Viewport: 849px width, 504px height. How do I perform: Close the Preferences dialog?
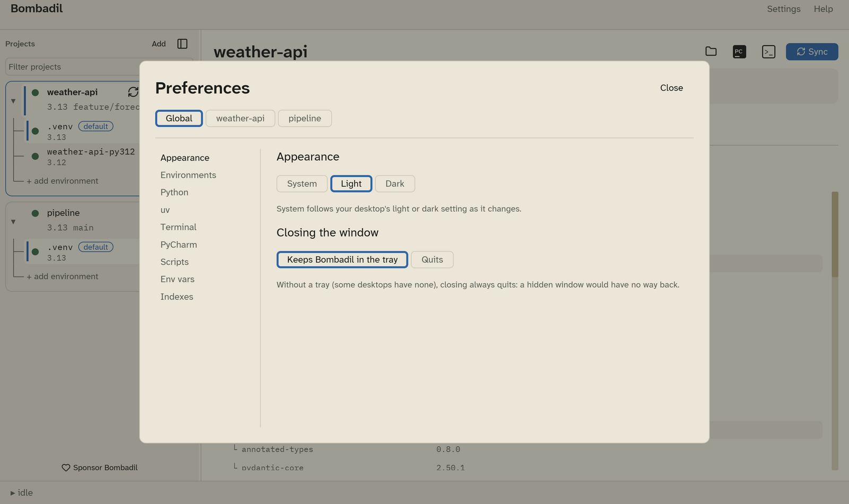pyautogui.click(x=671, y=88)
